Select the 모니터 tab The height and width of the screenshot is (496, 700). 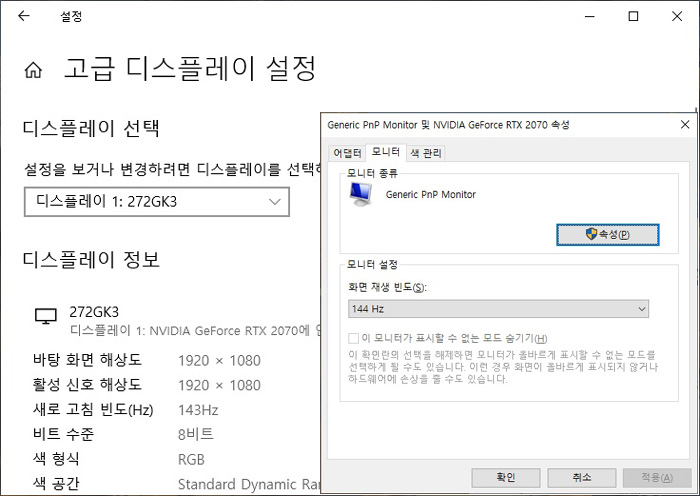[385, 152]
